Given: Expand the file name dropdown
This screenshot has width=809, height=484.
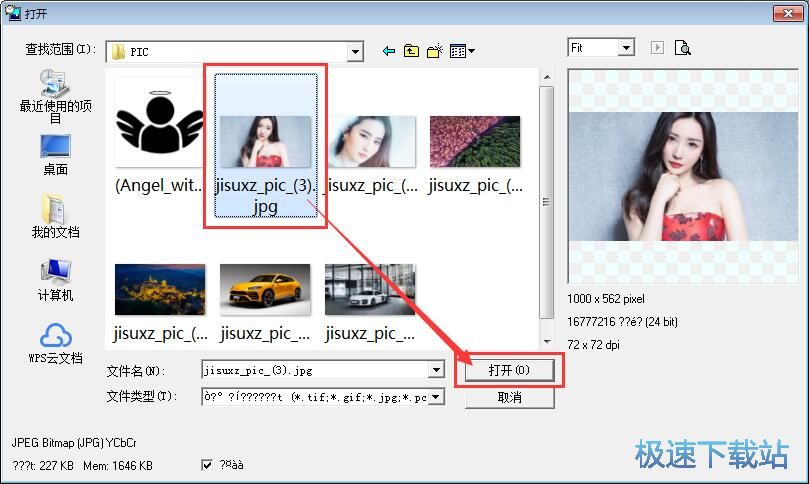Looking at the screenshot, I should (436, 370).
